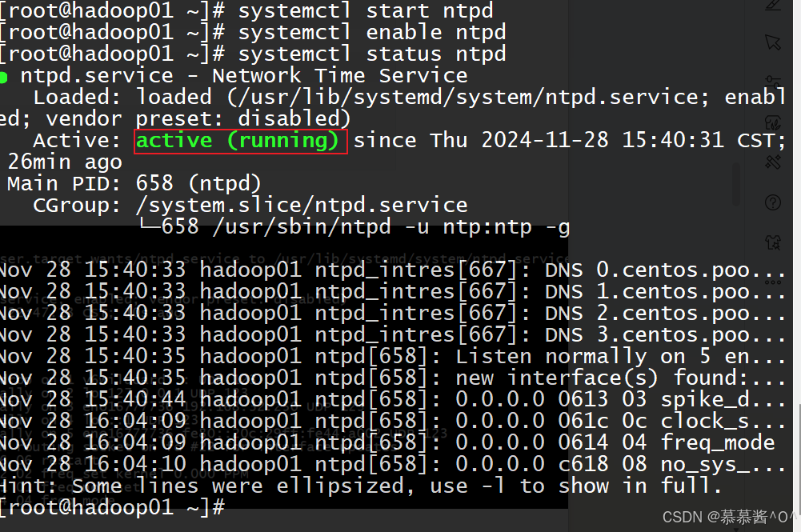Click the green ntpd.service status dot
The image size is (801, 532).
(4, 77)
